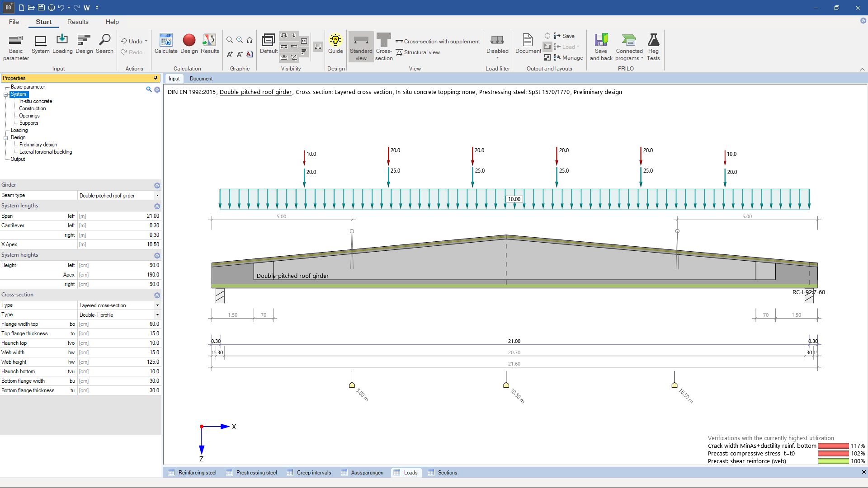Expand the Undo dropdown arrow
Image resolution: width=868 pixels, height=488 pixels.
146,41
